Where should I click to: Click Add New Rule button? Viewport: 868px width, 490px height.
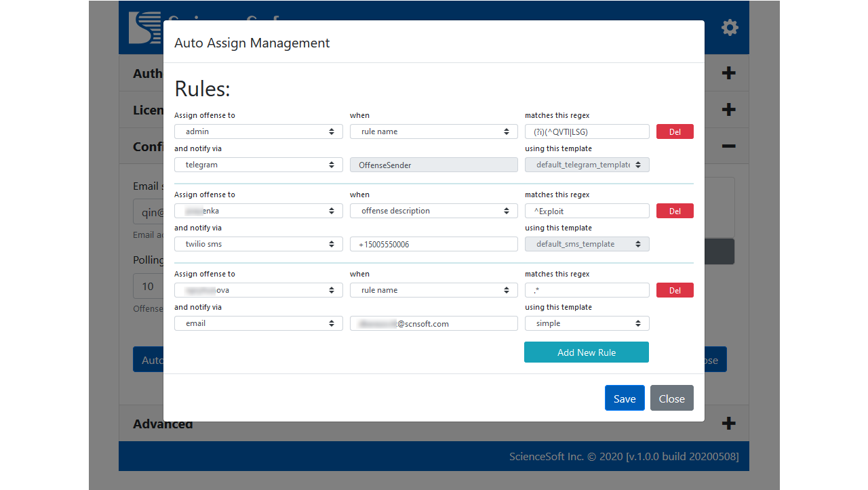click(586, 352)
